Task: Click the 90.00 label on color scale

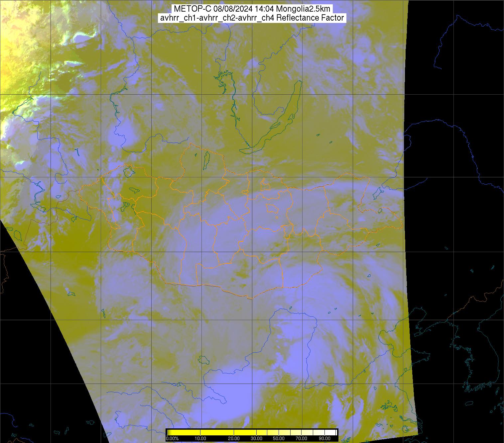Action: pyautogui.click(x=324, y=438)
